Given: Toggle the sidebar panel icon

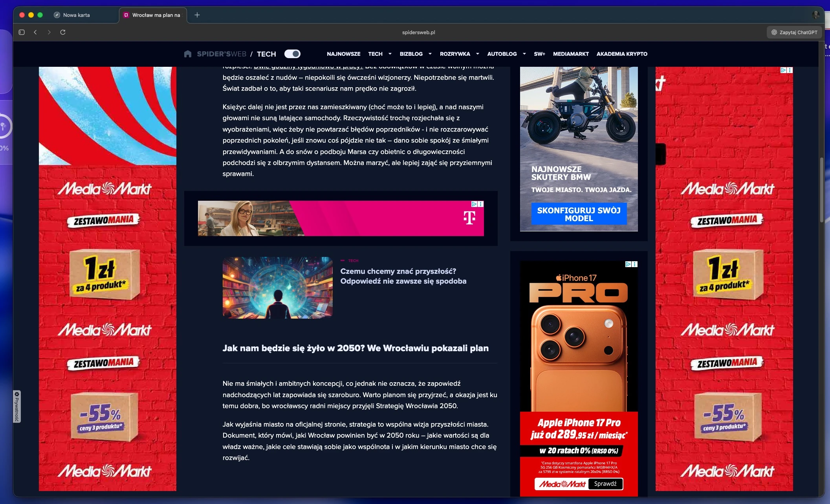Looking at the screenshot, I should click(22, 32).
